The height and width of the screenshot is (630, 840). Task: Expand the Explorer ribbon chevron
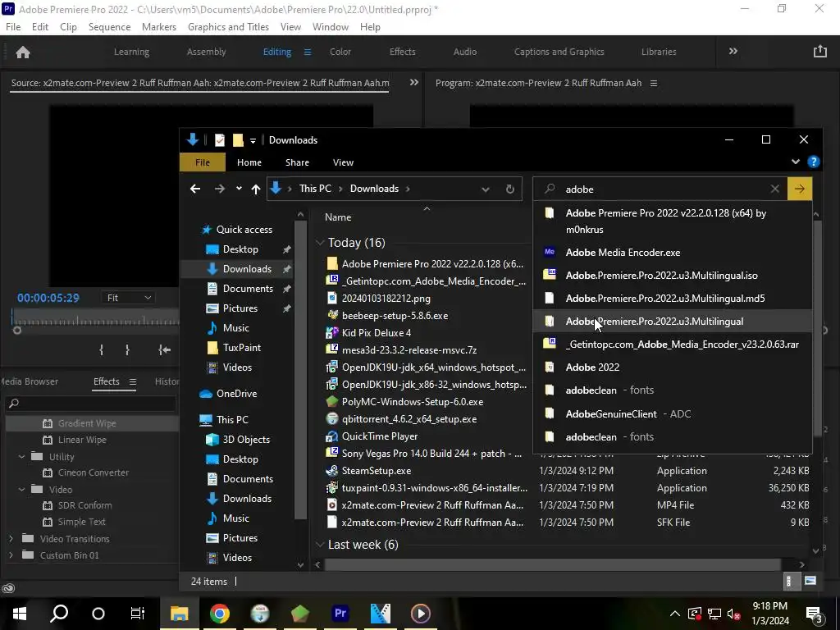[796, 162]
